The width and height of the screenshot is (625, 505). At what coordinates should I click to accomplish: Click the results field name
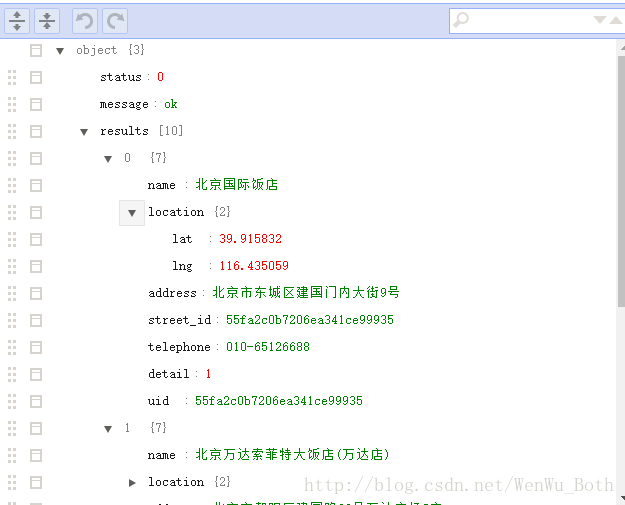pyautogui.click(x=124, y=131)
